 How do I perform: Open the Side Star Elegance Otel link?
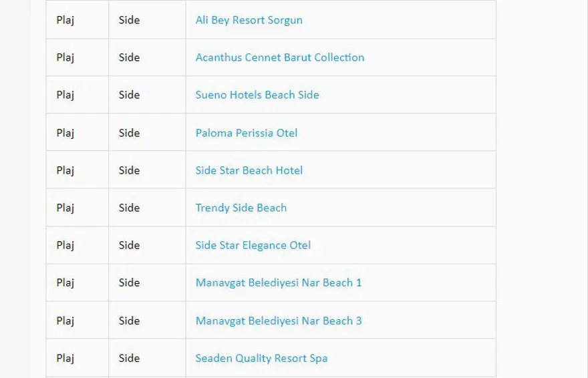(253, 245)
